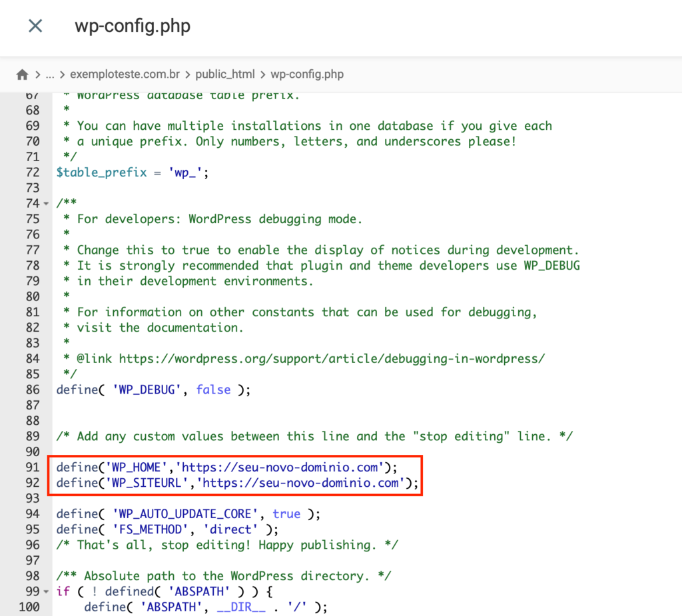Click the 'wp_' string value

click(x=185, y=172)
